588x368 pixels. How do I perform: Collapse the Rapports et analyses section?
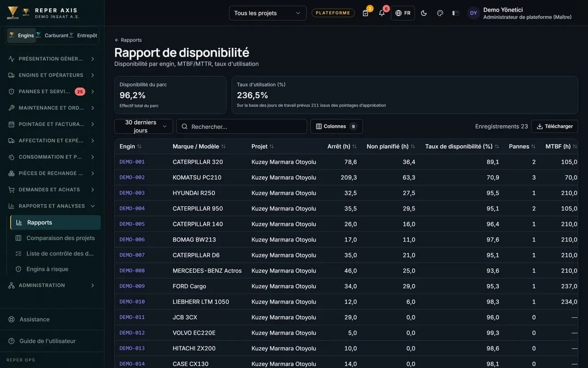52,206
